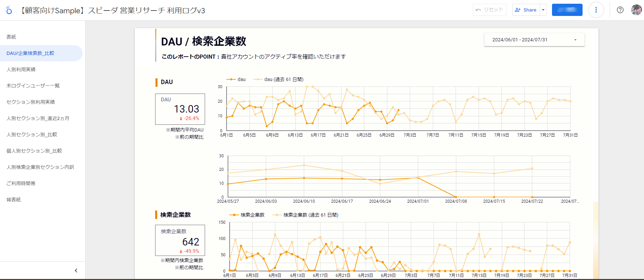Click the 検索企業数 642 scorecard

pyautogui.click(x=180, y=240)
